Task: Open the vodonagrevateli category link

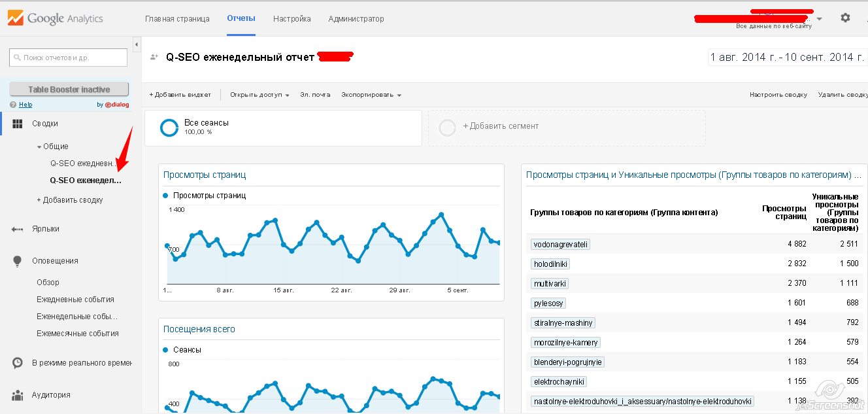Action: point(561,245)
